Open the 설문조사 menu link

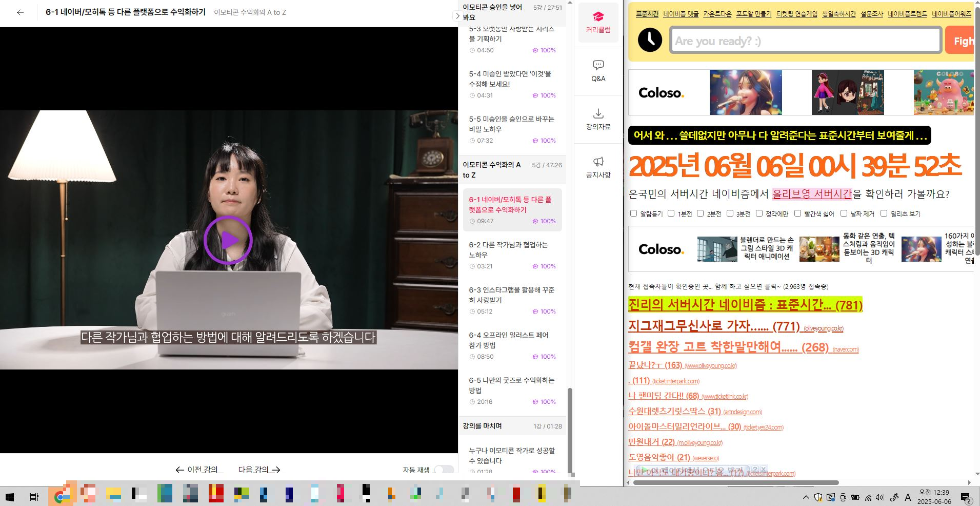click(x=871, y=14)
